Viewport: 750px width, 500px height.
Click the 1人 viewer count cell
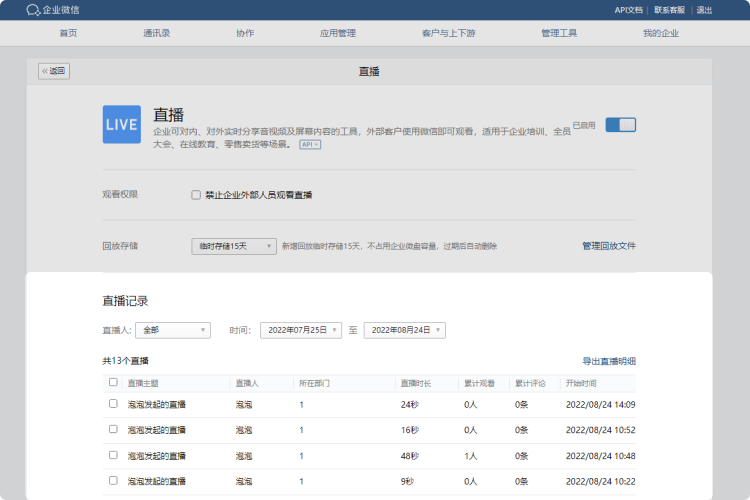coord(471,456)
